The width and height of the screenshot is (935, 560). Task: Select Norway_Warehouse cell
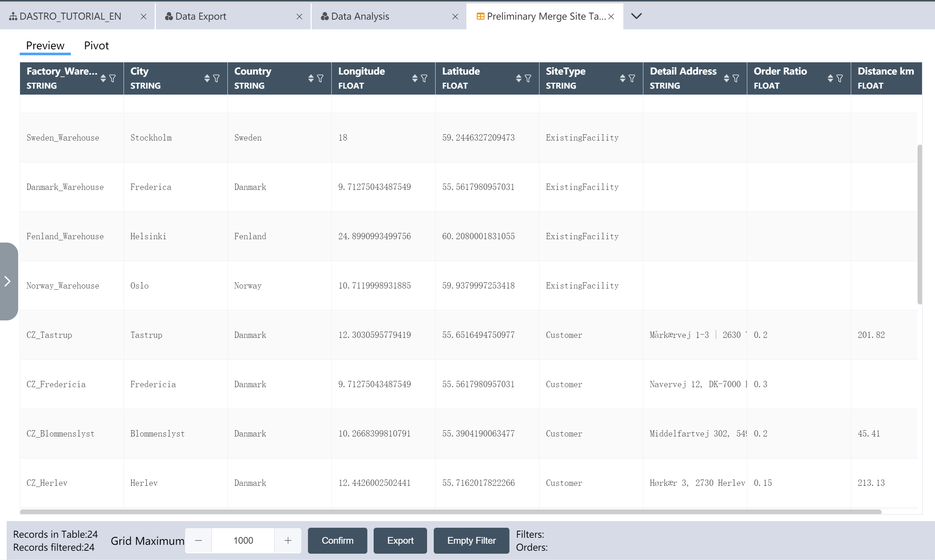[x=72, y=286]
